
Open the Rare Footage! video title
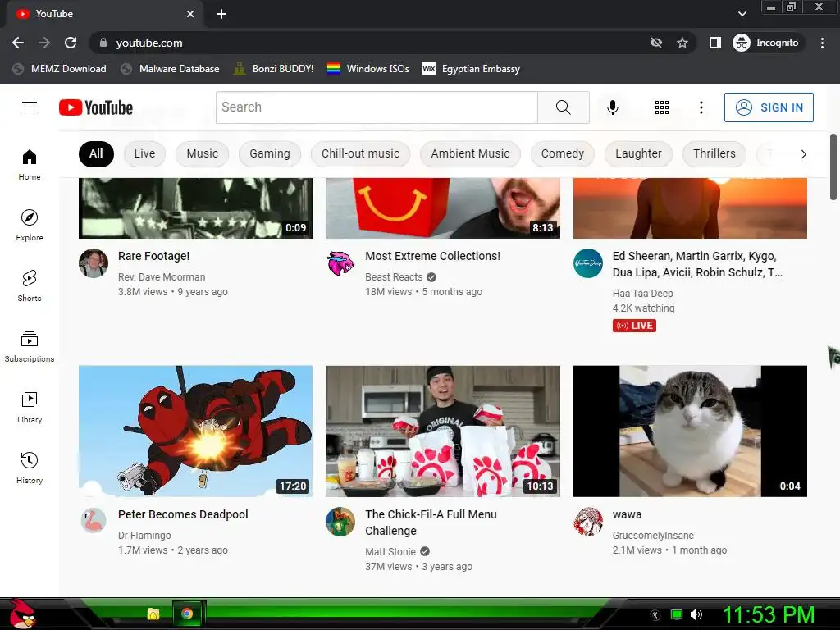click(x=153, y=256)
